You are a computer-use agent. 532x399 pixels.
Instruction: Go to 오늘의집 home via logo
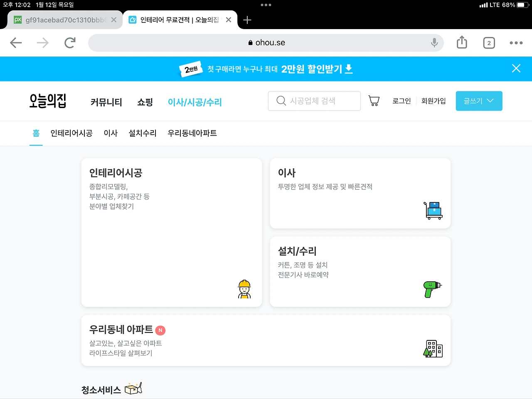tap(48, 101)
